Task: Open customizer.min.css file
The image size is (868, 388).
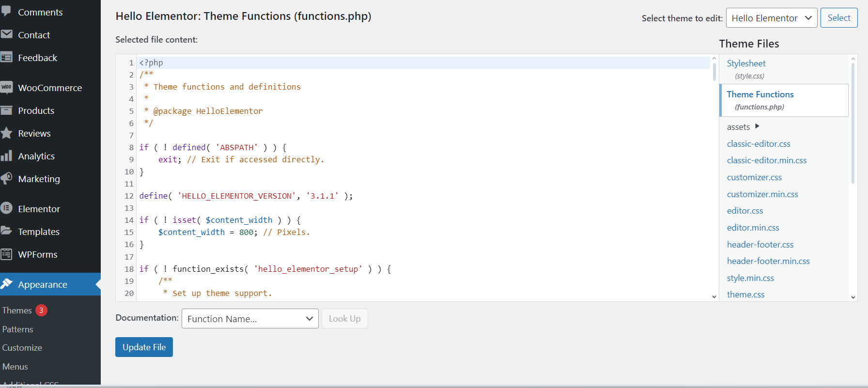Action: (762, 194)
